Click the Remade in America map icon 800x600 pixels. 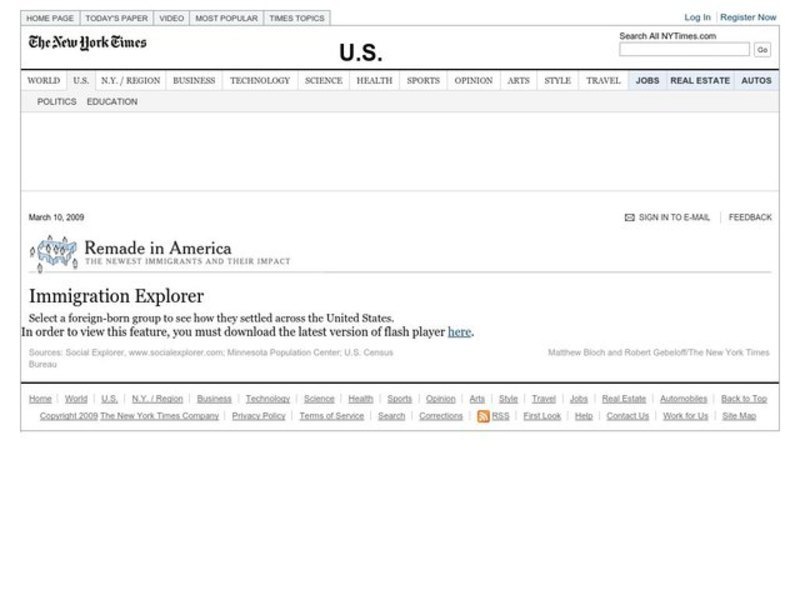(54, 252)
